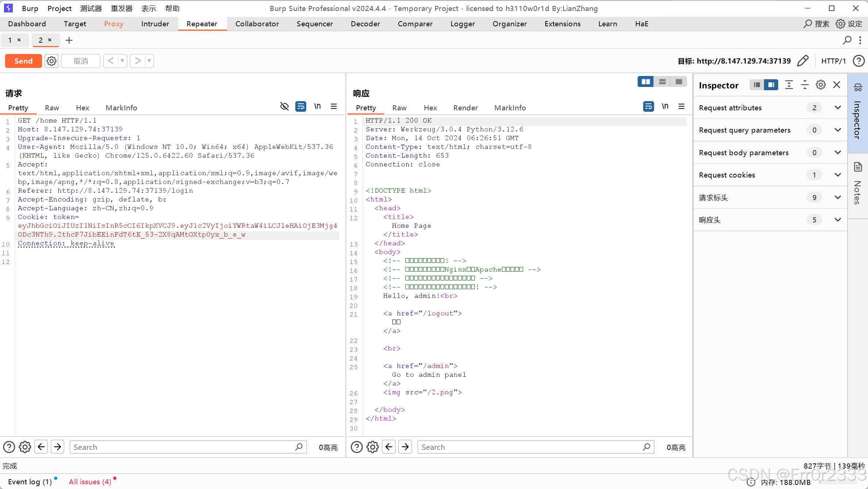868x489 pixels.
Task: Open the Render tab in response
Action: [465, 108]
